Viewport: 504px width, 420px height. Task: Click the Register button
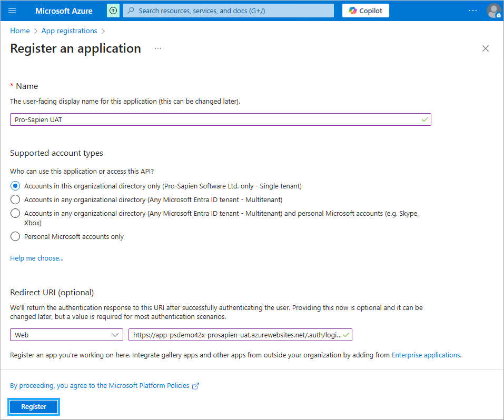tap(34, 406)
